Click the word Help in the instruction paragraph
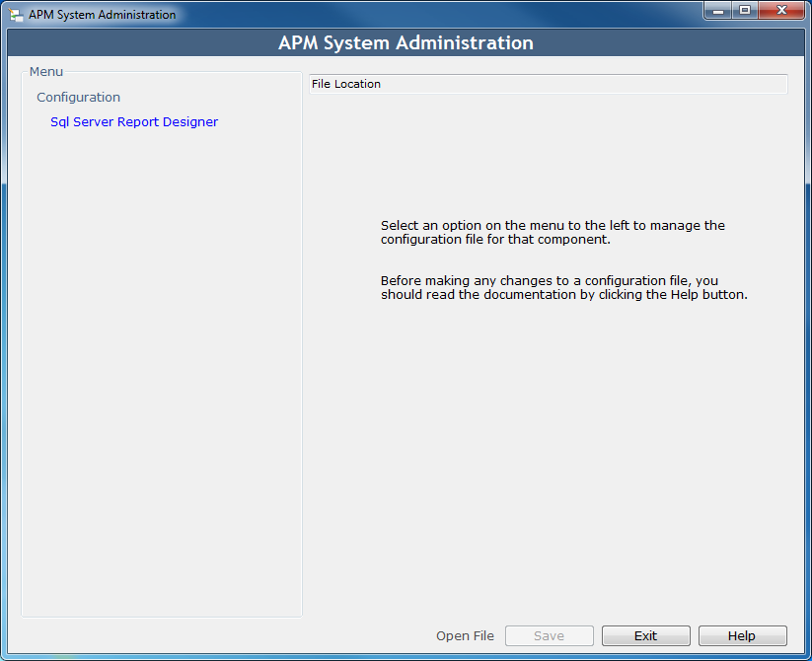This screenshot has width=812, height=661. tap(685, 295)
